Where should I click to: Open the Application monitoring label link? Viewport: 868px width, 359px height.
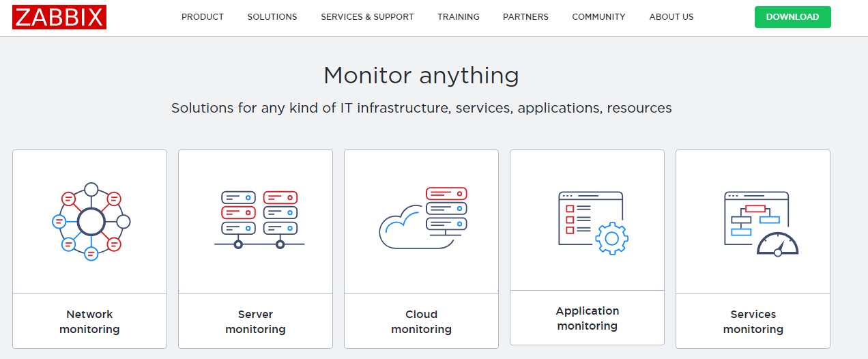pos(587,318)
